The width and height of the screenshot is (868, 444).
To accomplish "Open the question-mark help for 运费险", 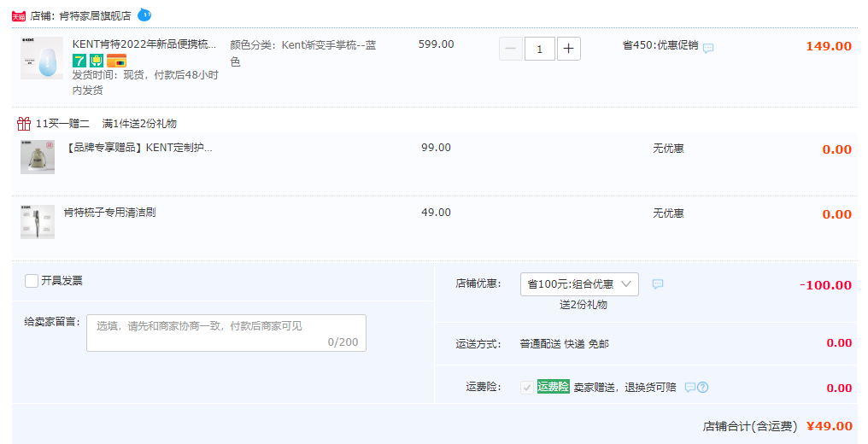I will 702,387.
